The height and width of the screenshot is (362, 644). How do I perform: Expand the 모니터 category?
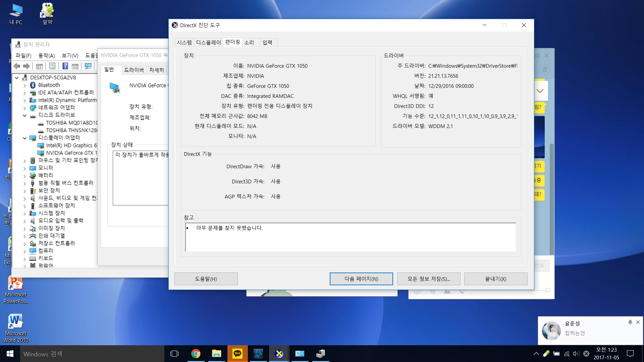24,168
